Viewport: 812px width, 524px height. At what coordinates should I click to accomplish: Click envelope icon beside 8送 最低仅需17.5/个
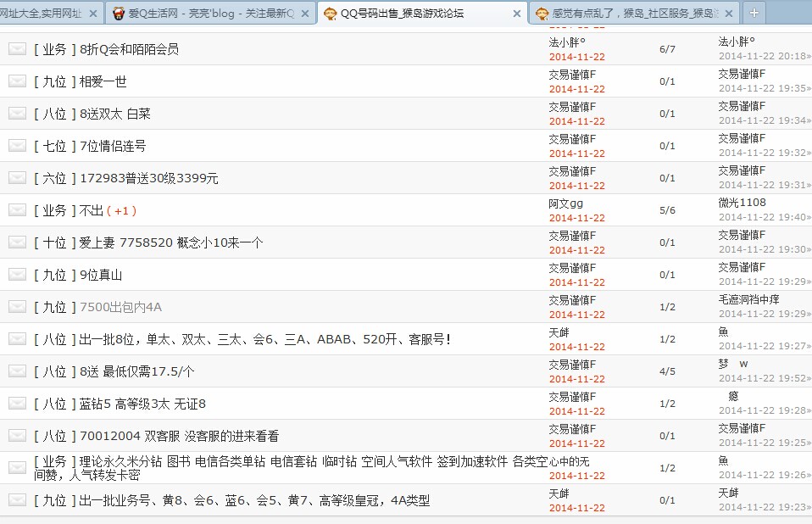coord(17,371)
